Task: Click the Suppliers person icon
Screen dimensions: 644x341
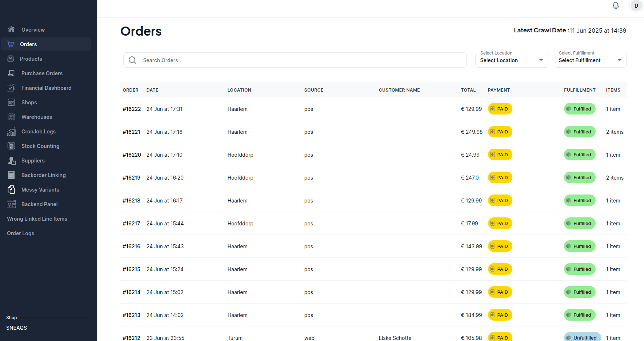Action: click(x=11, y=160)
